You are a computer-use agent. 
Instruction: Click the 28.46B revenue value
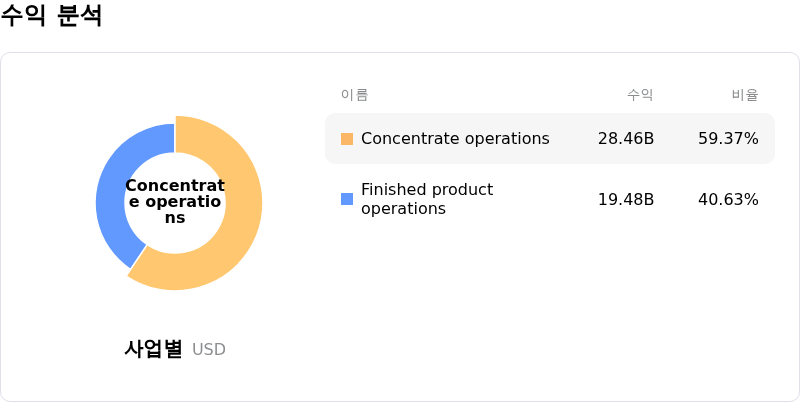click(x=626, y=139)
